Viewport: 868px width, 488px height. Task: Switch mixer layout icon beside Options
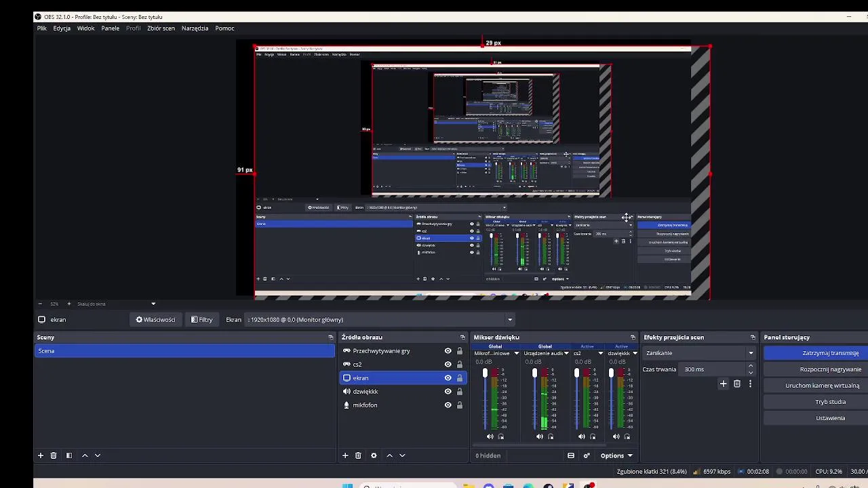pyautogui.click(x=571, y=455)
